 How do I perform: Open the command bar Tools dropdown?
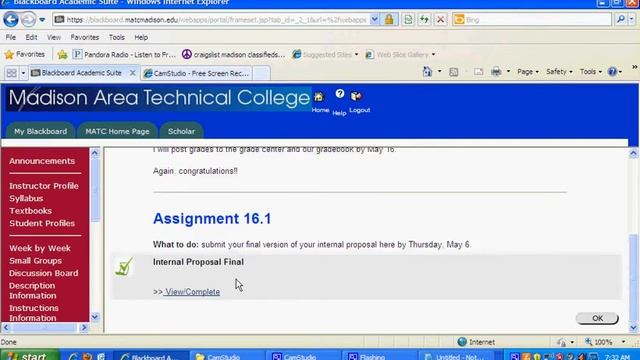click(x=591, y=72)
